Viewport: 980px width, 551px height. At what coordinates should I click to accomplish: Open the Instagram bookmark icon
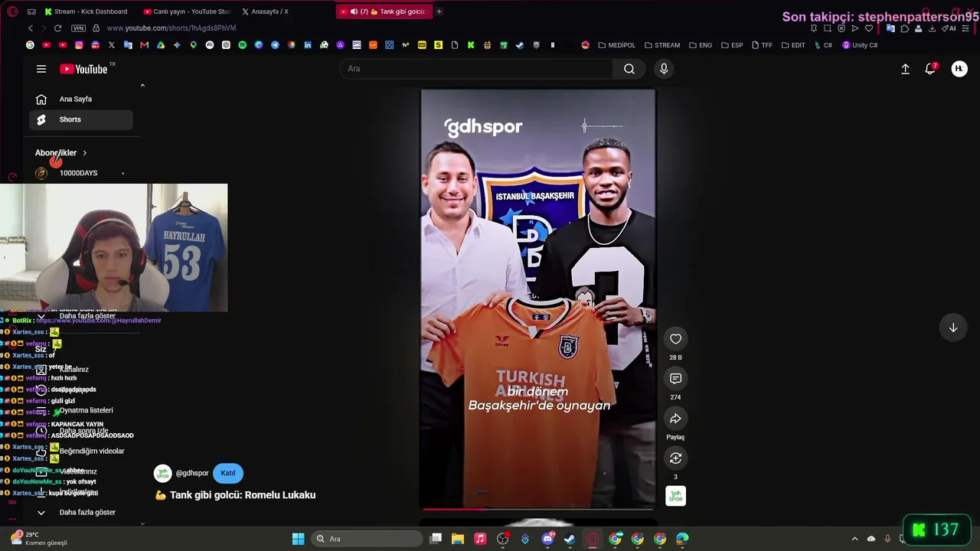pos(79,45)
